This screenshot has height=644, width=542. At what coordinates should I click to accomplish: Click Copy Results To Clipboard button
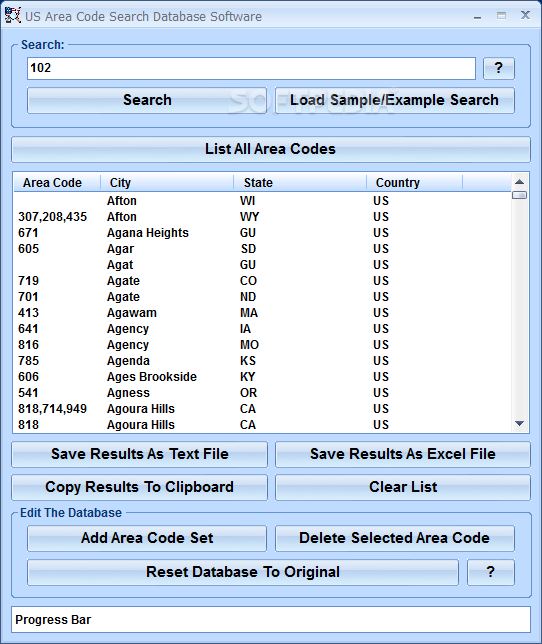[x=140, y=488]
